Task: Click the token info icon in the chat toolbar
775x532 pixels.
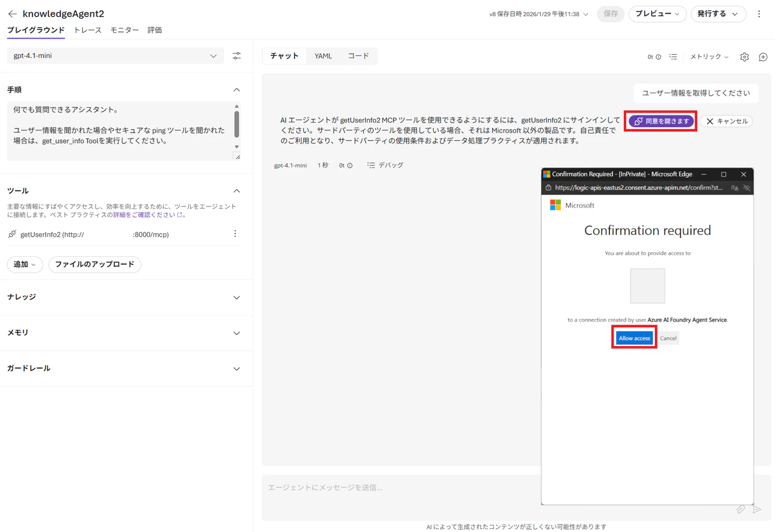Action: point(658,57)
